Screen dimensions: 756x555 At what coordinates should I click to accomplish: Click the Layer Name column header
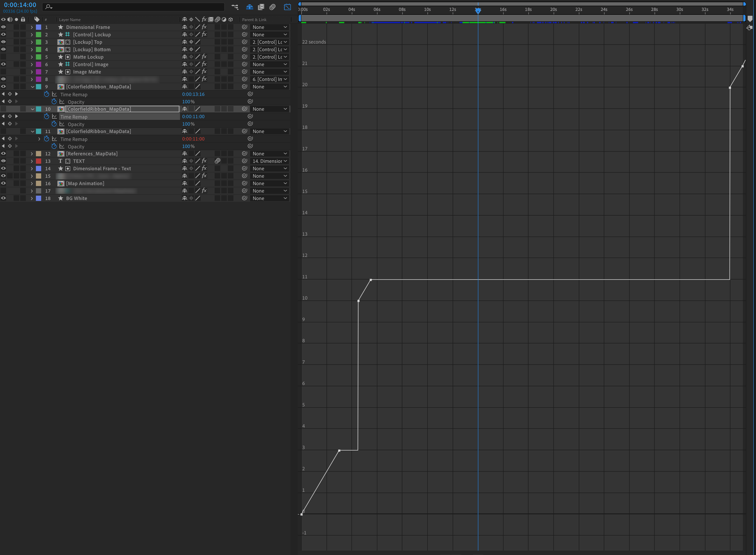(70, 19)
